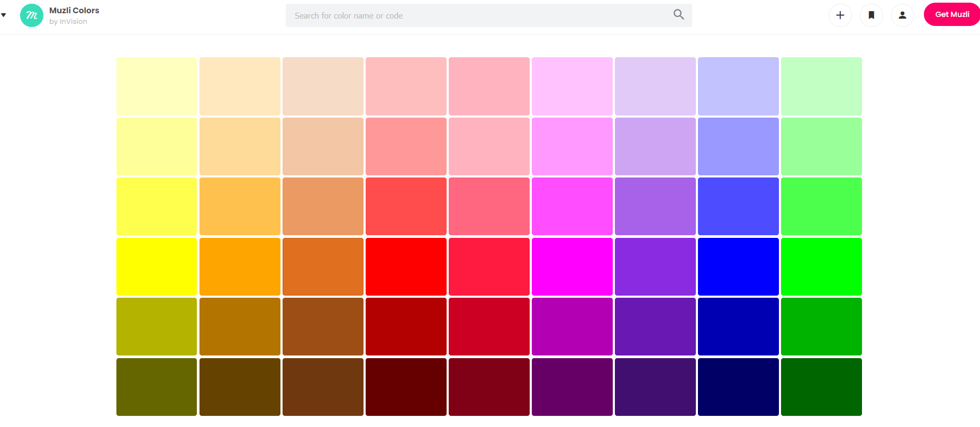The height and width of the screenshot is (427, 980).
Task: Open the user profile icon
Action: click(x=902, y=15)
